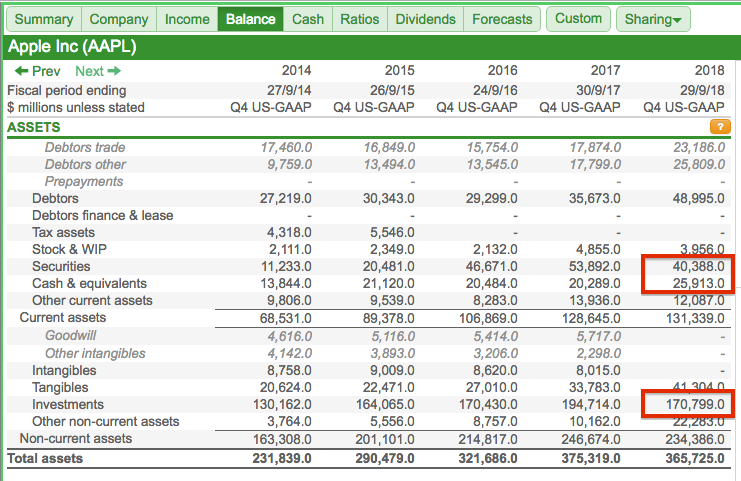Show the Dividends tab
Screen dimensions: 741x481
click(425, 19)
